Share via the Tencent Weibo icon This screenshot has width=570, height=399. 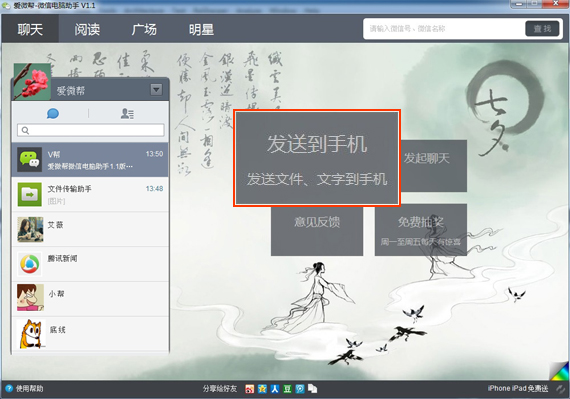point(300,389)
